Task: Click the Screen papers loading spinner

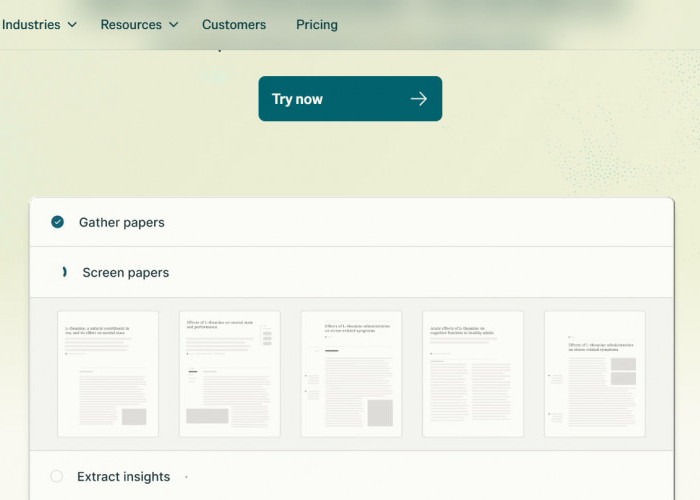Action: point(64,272)
